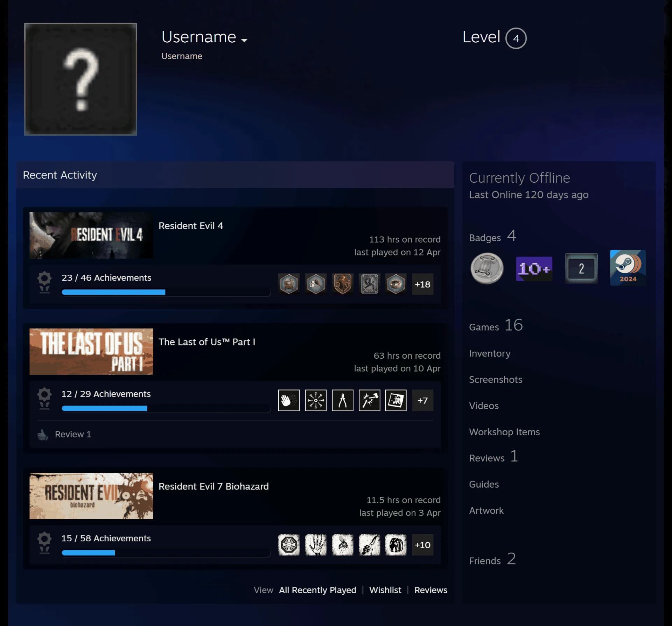Click the profile avatar question mark image

pos(80,79)
